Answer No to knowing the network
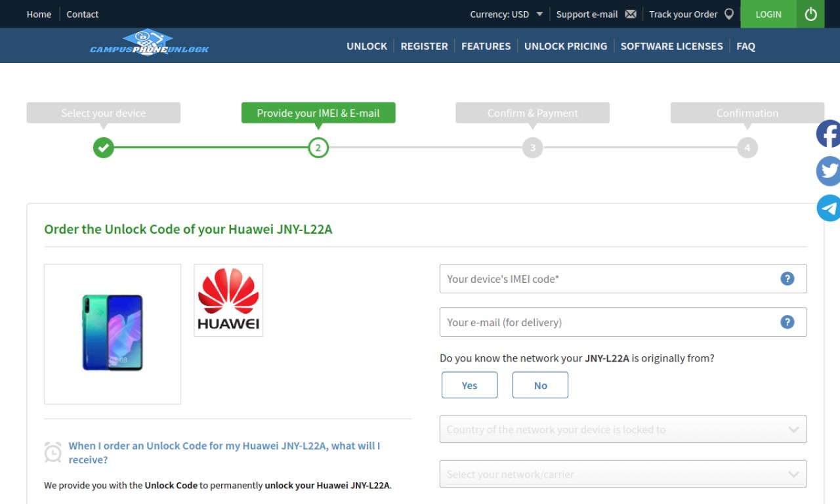The image size is (840, 504). point(540,385)
